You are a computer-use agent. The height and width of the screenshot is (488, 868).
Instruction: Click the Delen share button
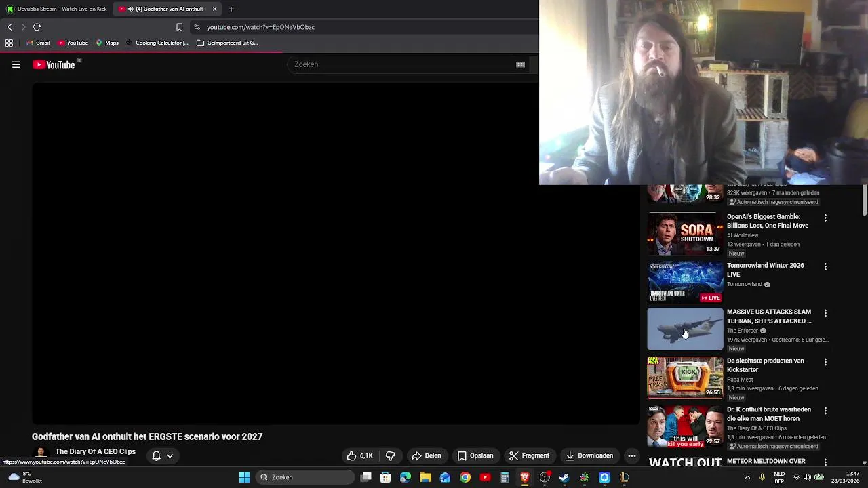click(427, 455)
